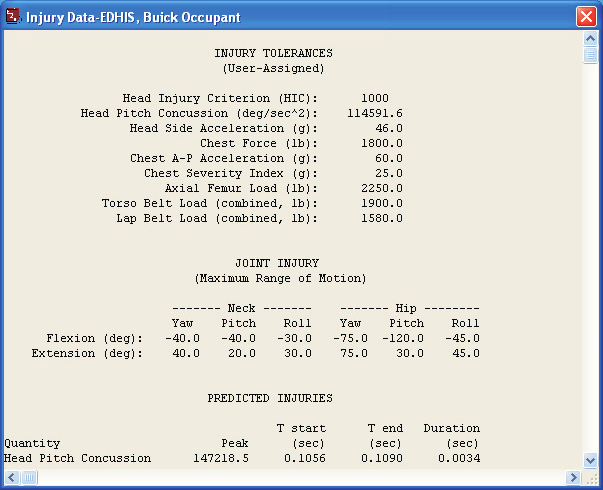
Task: Click the Flexion (deg) row label
Action: coord(95,338)
